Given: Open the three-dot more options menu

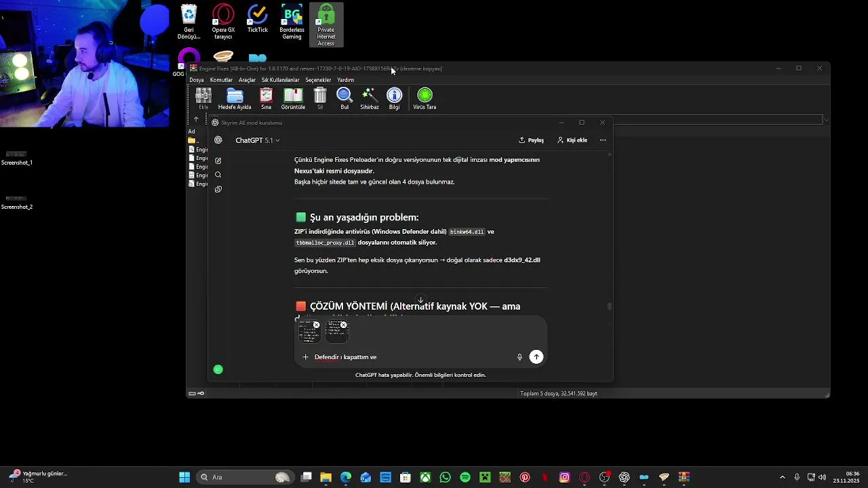Looking at the screenshot, I should pos(603,140).
